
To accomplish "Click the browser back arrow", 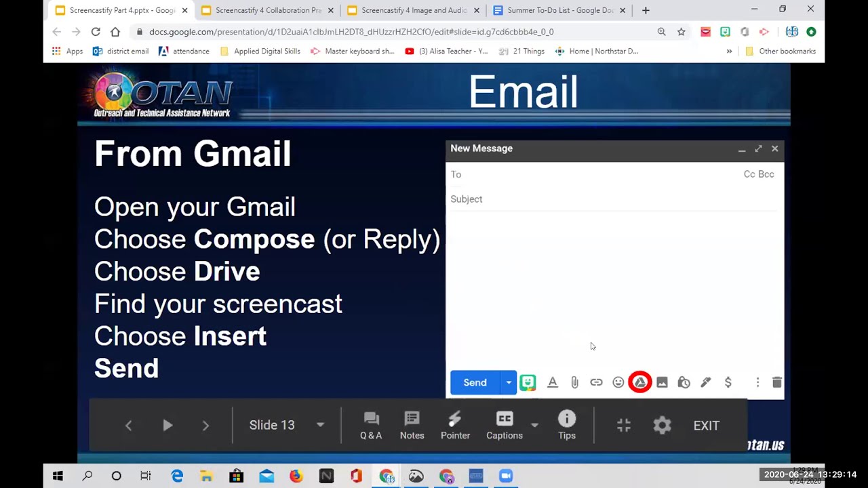I will (x=57, y=32).
